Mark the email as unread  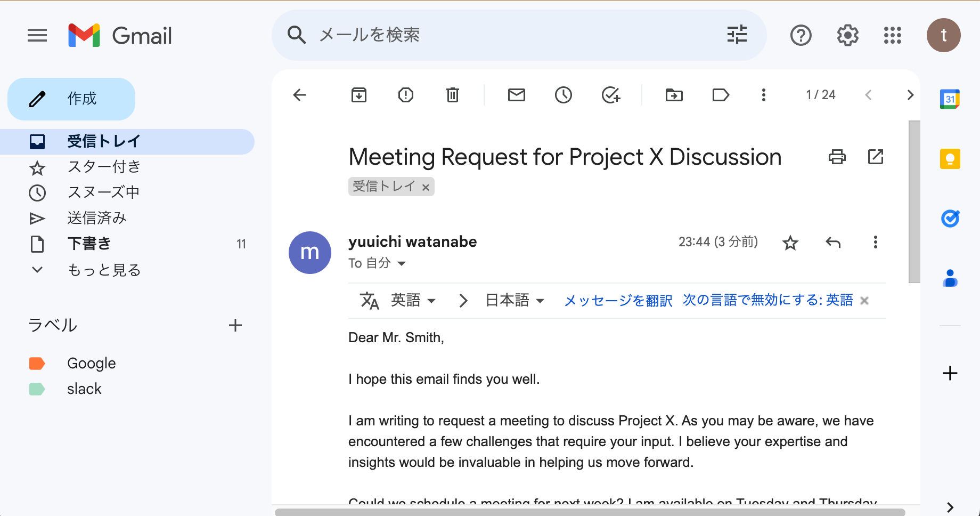click(x=517, y=95)
